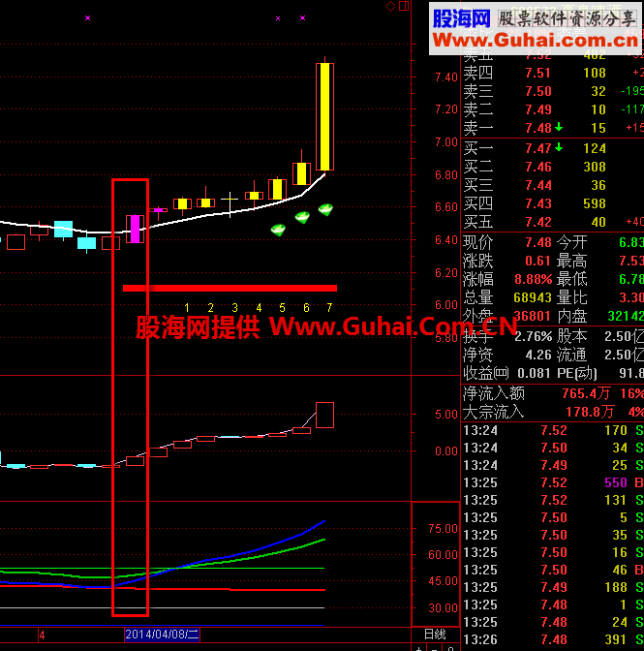Click the 13:24 7.50 34 trade row
Image resolution: width=644 pixels, height=651 pixels.
pos(553,448)
